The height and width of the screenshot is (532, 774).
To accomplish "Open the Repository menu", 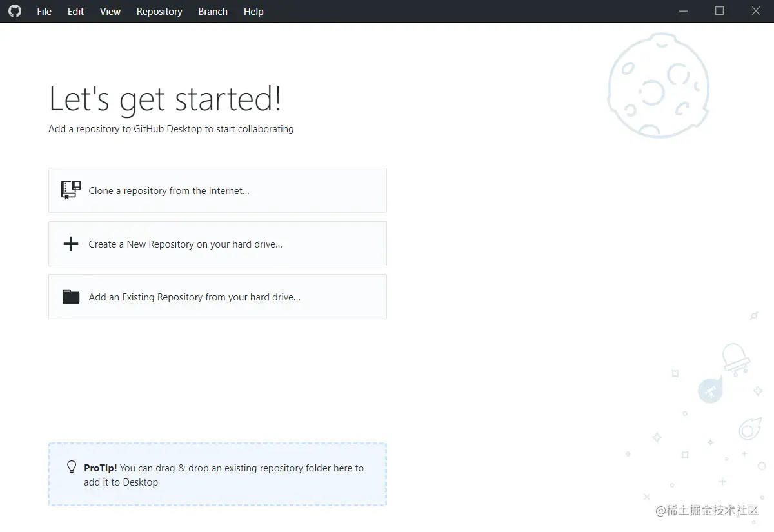I will (x=159, y=12).
